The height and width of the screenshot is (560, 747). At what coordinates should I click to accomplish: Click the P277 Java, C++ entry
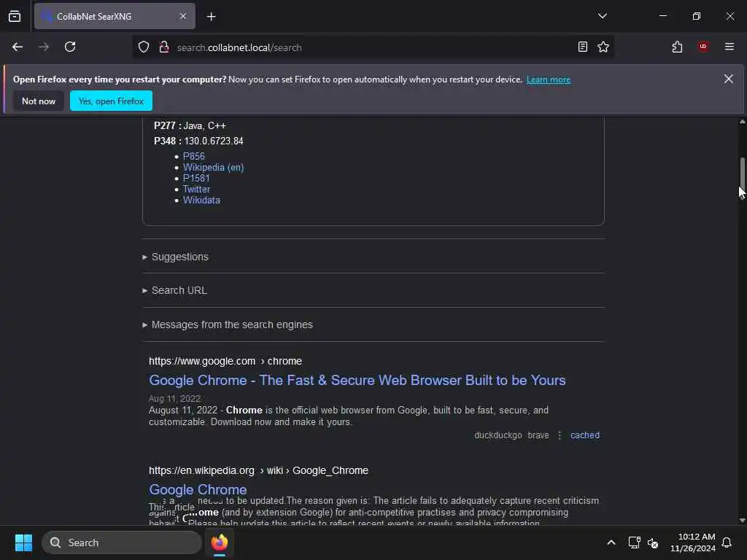point(190,125)
